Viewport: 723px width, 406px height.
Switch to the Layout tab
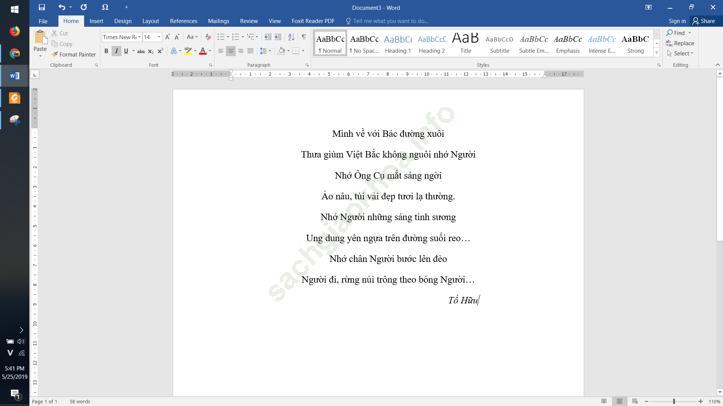[x=150, y=21]
